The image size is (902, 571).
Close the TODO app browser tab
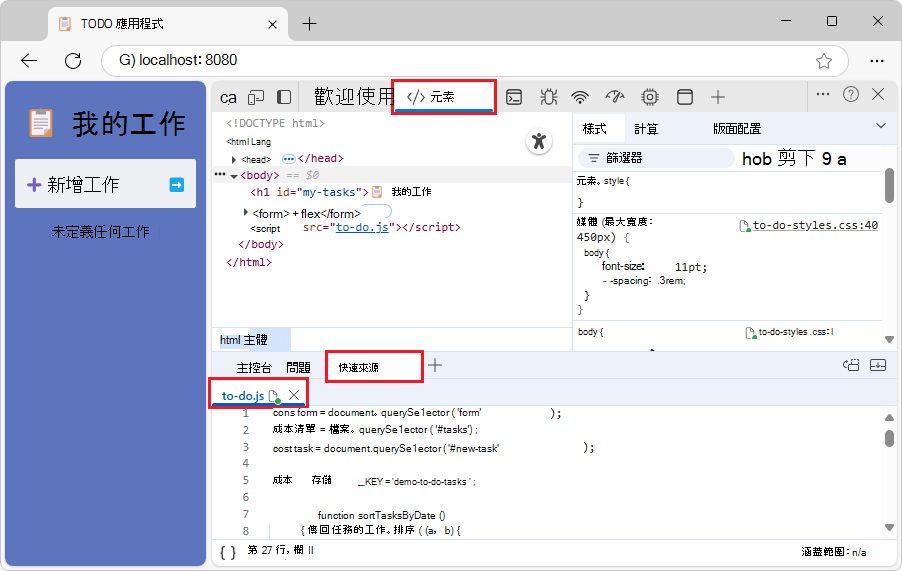click(x=273, y=24)
